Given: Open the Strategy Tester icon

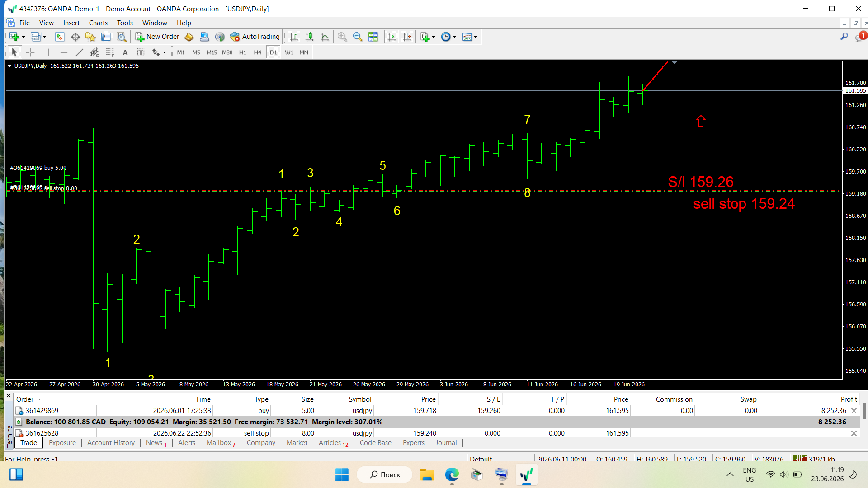Looking at the screenshot, I should tap(121, 37).
